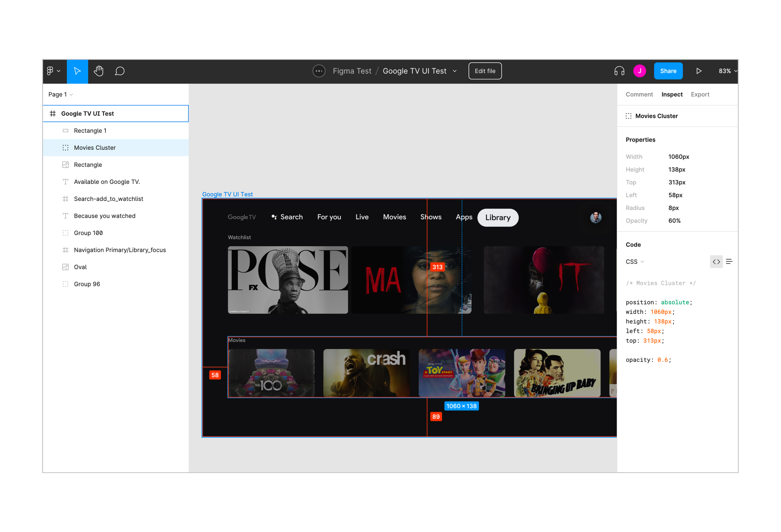The height and width of the screenshot is (532, 781).
Task: Select the Oval layer
Action: [116, 267]
